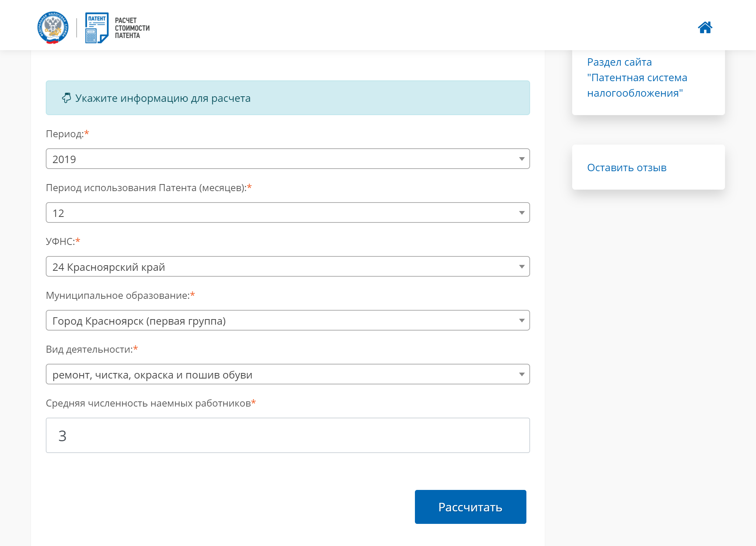Focus the average employees number field
Viewport: 756px width, 546px height.
[288, 435]
